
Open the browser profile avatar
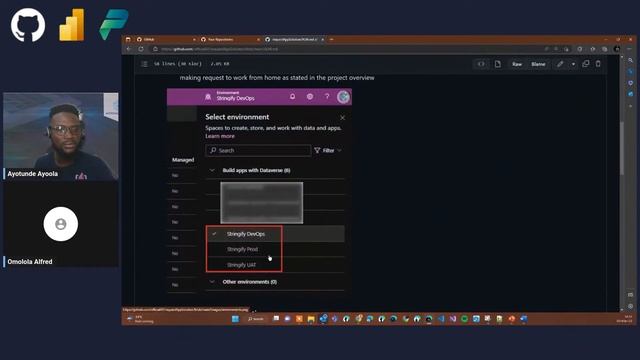(617, 49)
